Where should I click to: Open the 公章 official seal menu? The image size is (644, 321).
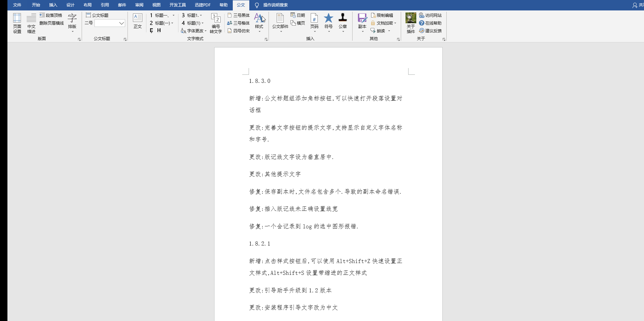(x=343, y=23)
